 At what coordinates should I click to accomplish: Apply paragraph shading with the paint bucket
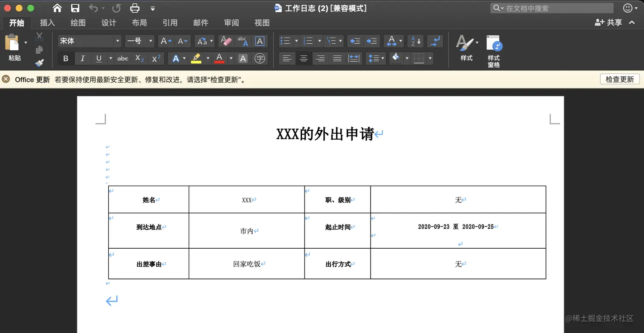(396, 58)
